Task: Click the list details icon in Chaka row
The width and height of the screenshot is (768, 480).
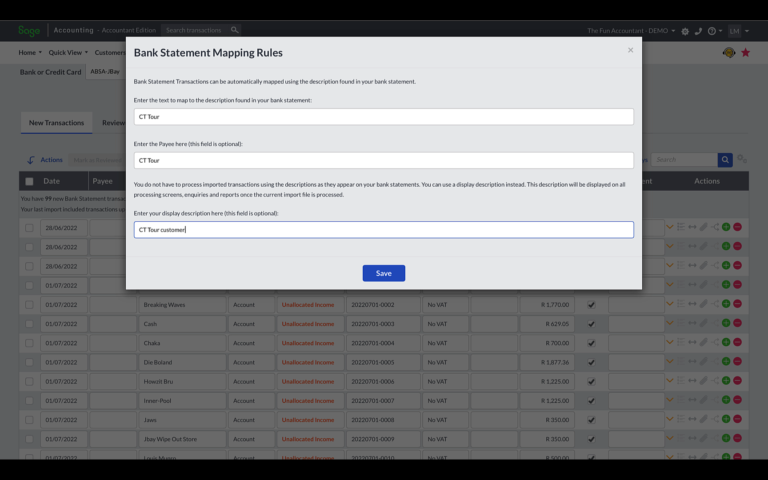Action: click(x=681, y=342)
